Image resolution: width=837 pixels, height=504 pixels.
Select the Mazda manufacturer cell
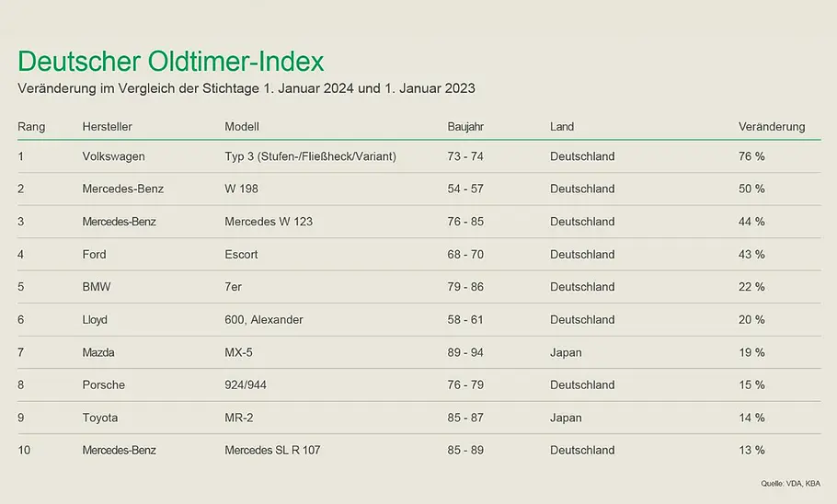(x=98, y=352)
